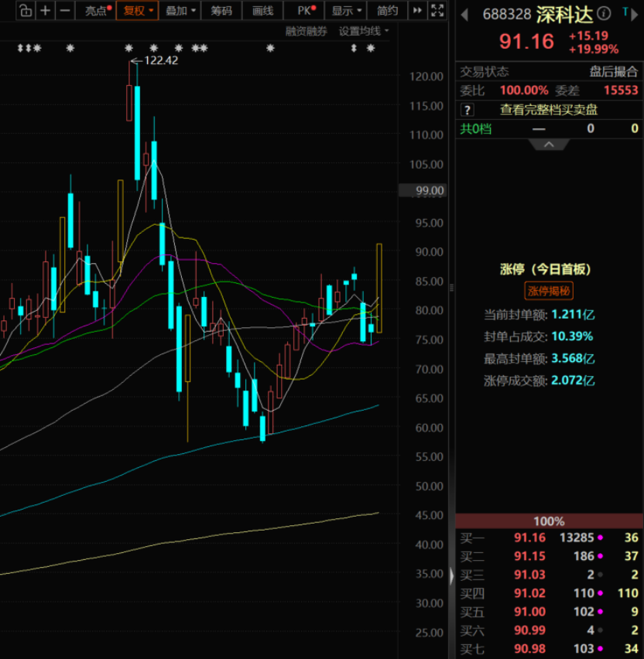Click the 涨停（今日首板）label
The height and width of the screenshot is (659, 644).
click(545, 269)
